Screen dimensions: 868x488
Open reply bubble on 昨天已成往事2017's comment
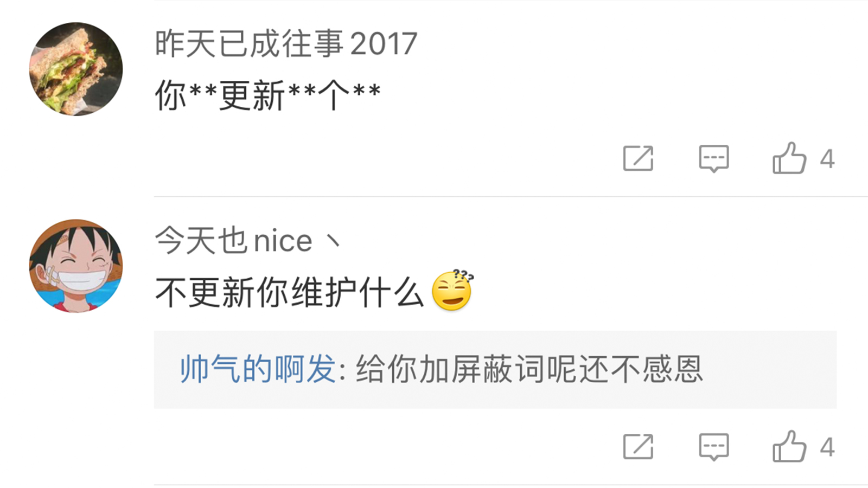714,159
